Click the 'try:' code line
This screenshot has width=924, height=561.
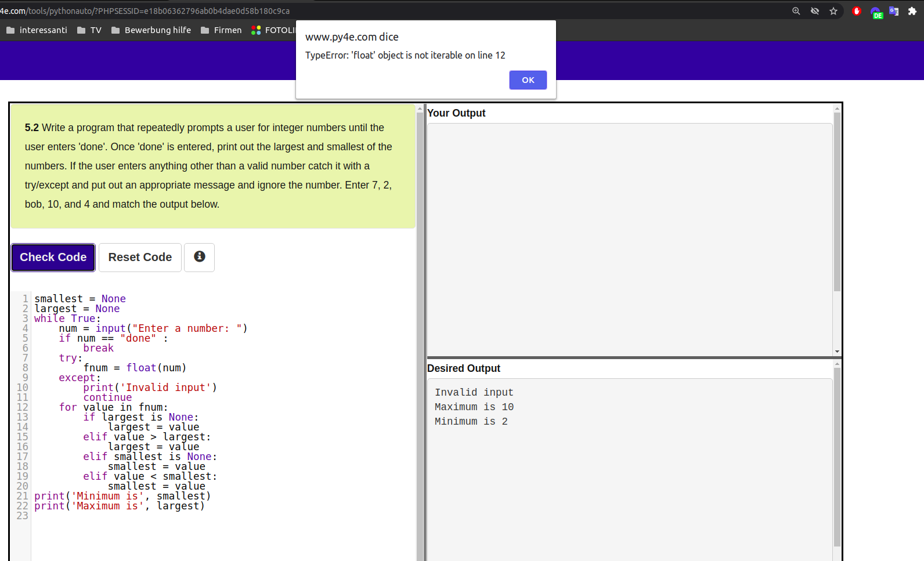click(x=71, y=358)
